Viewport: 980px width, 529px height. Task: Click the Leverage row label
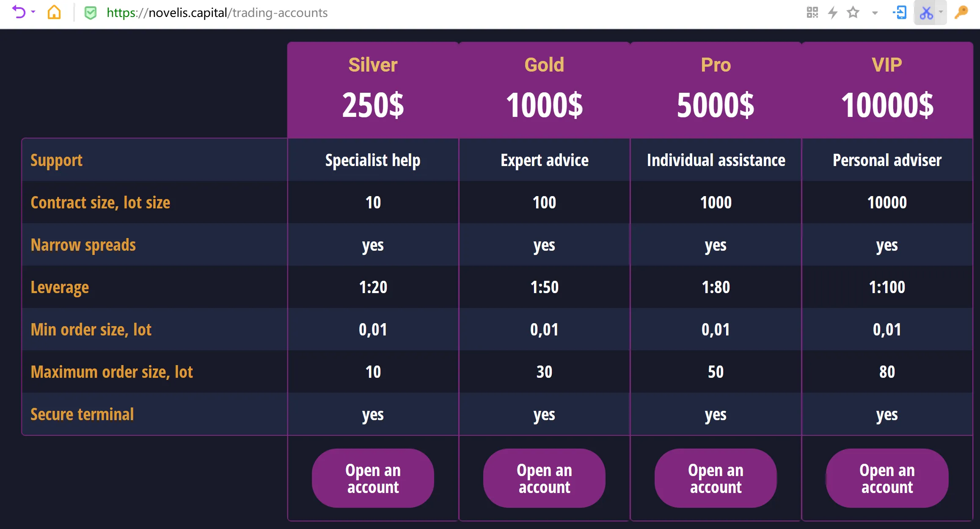coord(60,288)
